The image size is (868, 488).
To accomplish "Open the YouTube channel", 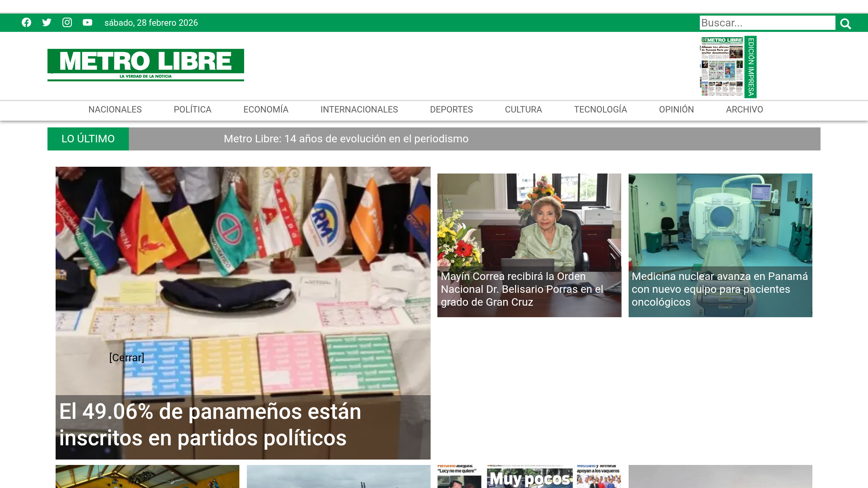I will pos(87,22).
